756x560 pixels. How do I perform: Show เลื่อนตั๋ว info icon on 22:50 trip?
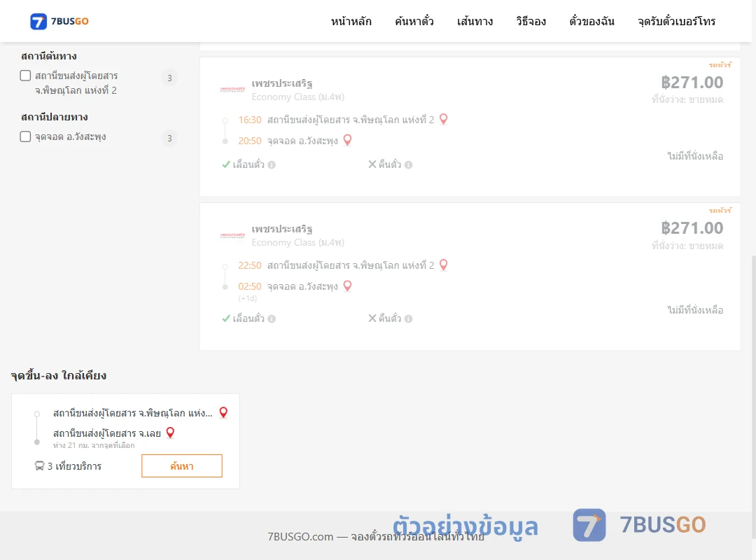[272, 318]
